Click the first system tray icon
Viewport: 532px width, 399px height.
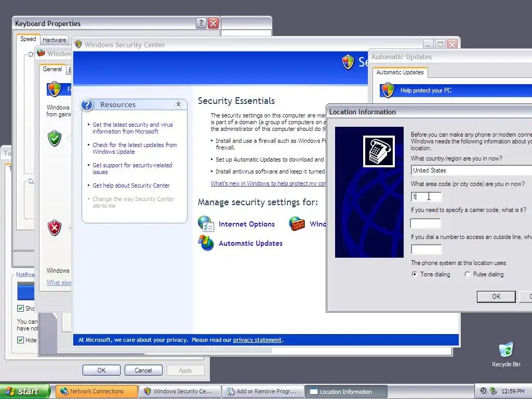click(x=483, y=391)
